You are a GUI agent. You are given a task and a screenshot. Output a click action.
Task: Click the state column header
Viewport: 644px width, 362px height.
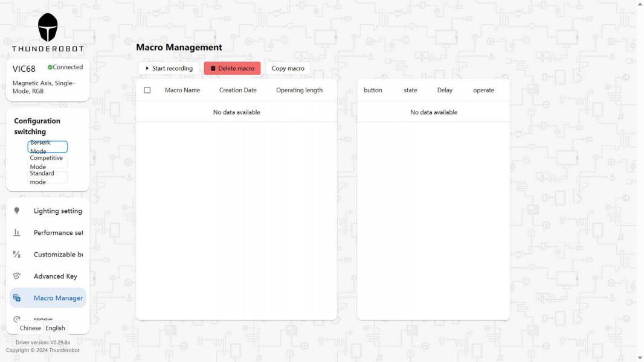click(x=410, y=90)
